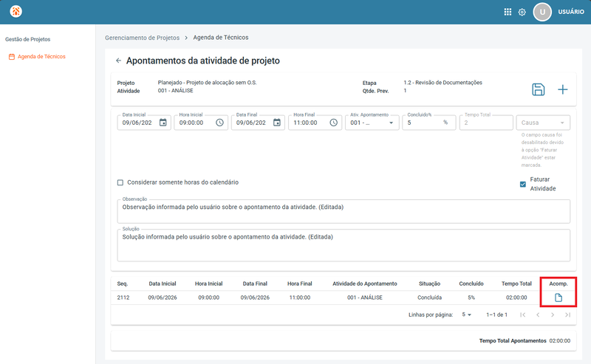Open the Causa dropdown

pos(543,123)
